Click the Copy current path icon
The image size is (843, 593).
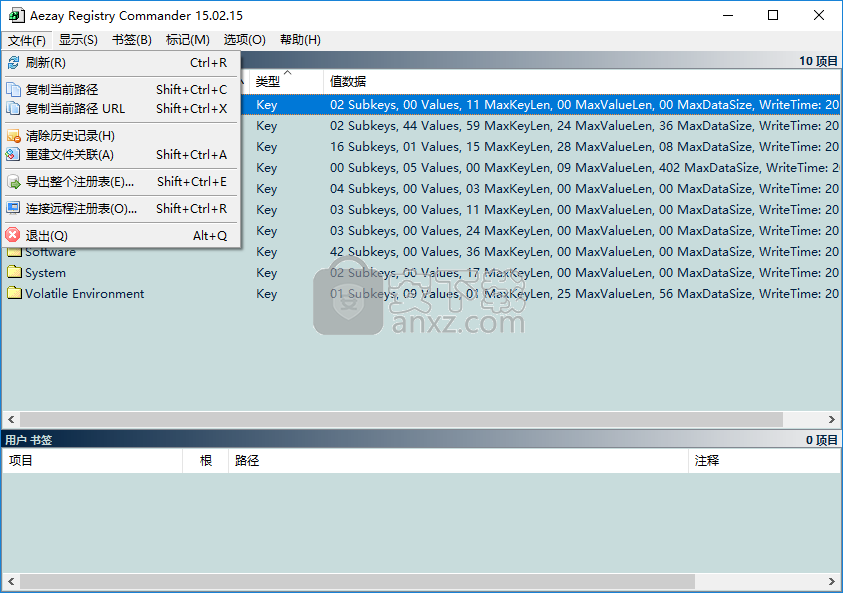[x=13, y=90]
